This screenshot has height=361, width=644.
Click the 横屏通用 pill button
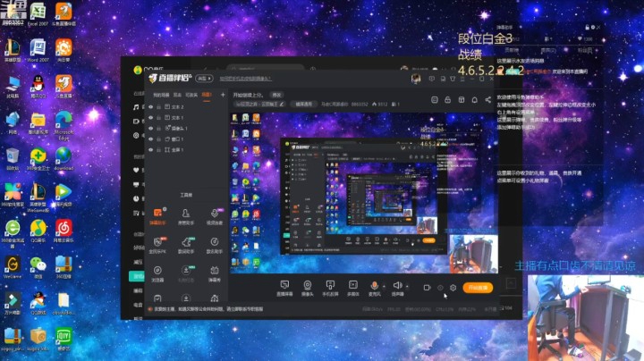[304, 105]
